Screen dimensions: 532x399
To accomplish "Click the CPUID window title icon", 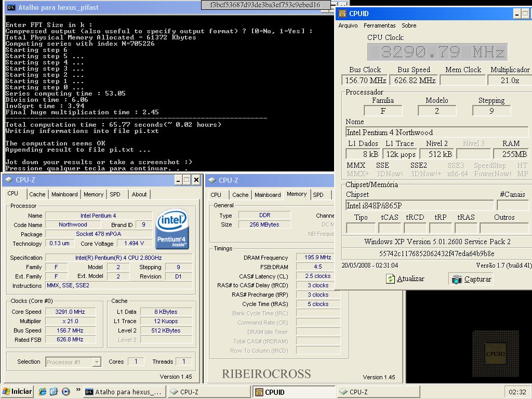I will coord(342,14).
